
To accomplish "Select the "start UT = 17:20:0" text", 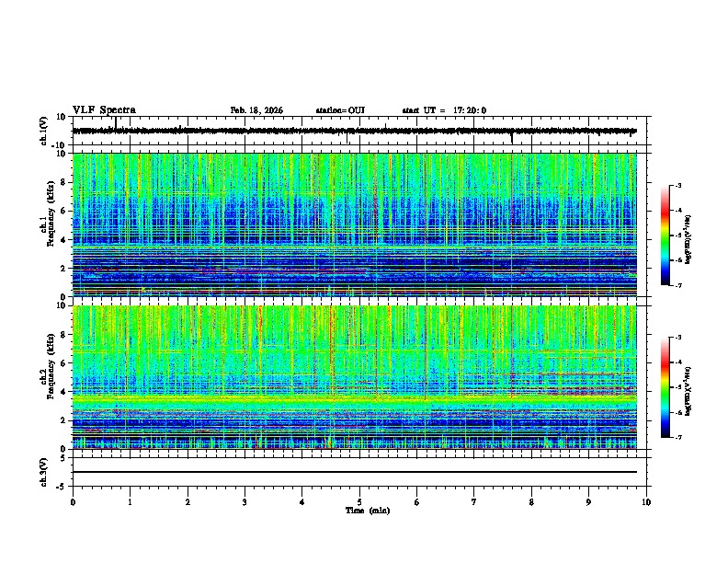I will (x=444, y=110).
